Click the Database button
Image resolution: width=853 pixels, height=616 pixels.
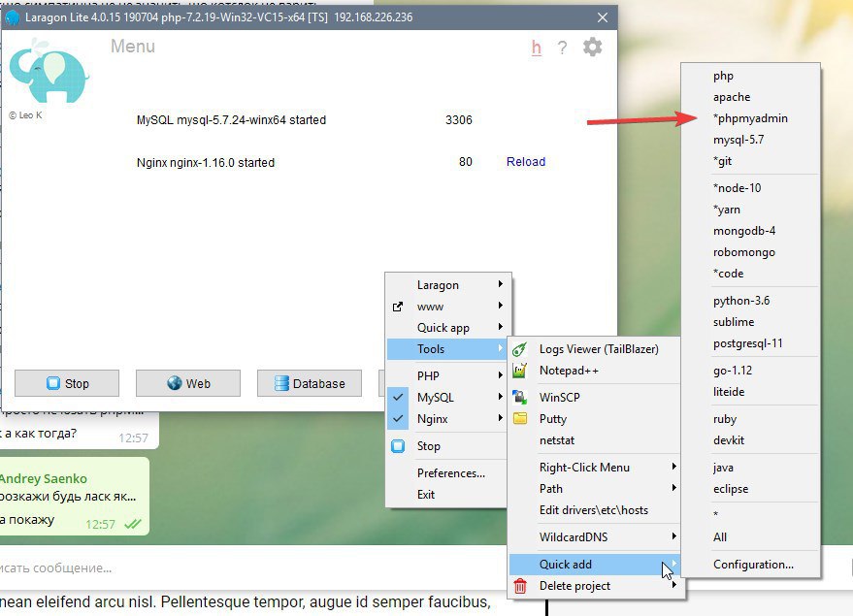310,383
